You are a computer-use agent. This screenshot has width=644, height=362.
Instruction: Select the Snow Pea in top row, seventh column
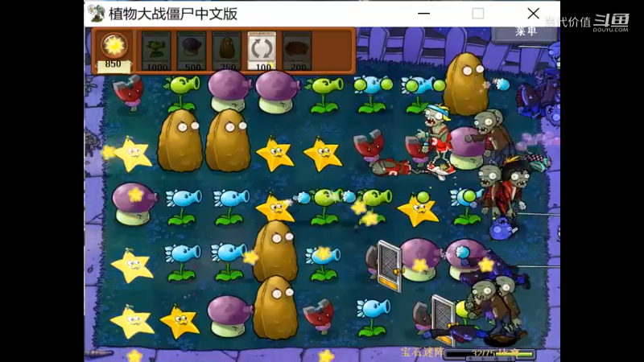[421, 94]
